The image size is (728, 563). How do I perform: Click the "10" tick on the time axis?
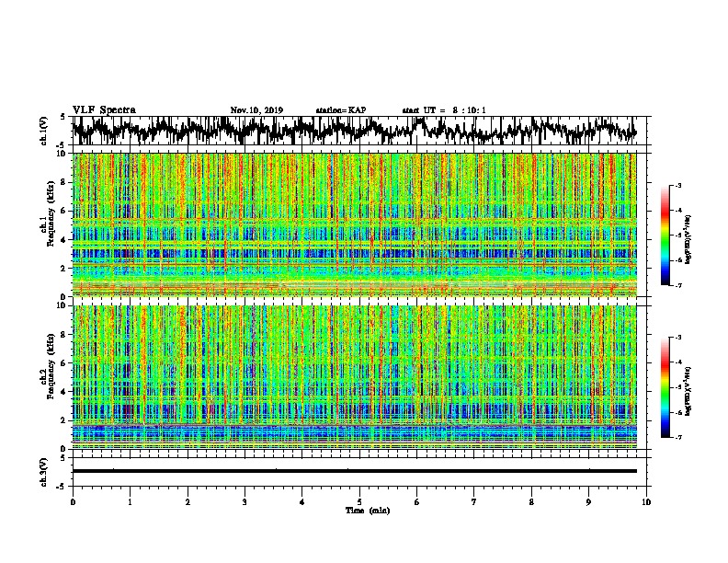(x=646, y=502)
